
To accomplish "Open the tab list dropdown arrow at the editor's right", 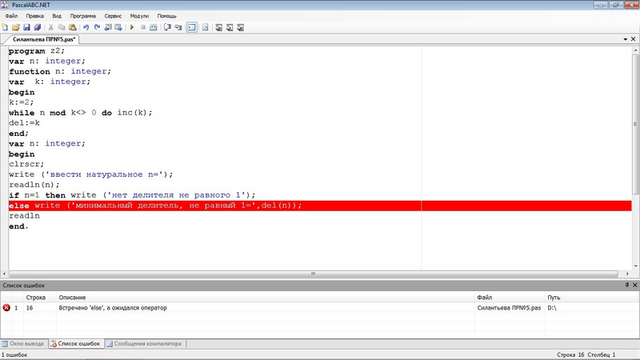I will [x=625, y=39].
